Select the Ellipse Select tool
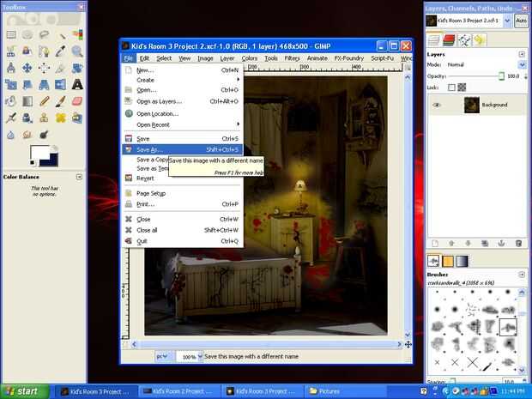The image size is (532, 399). [x=27, y=34]
